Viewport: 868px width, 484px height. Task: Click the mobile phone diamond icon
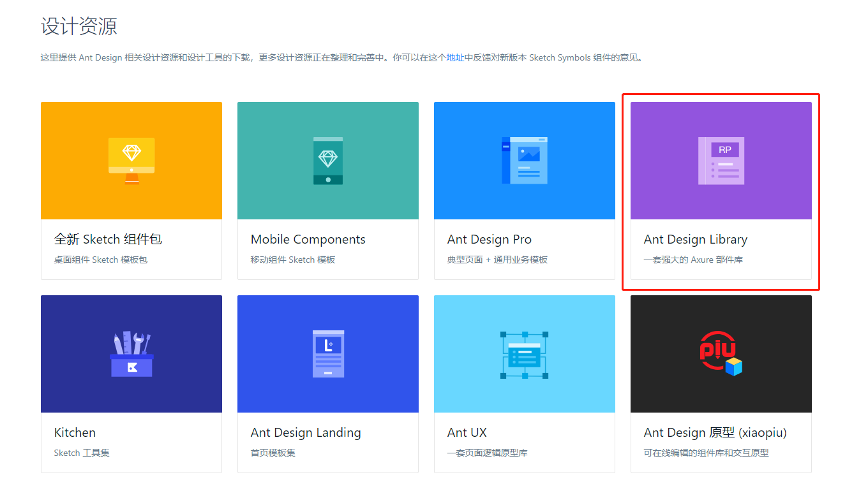(328, 161)
